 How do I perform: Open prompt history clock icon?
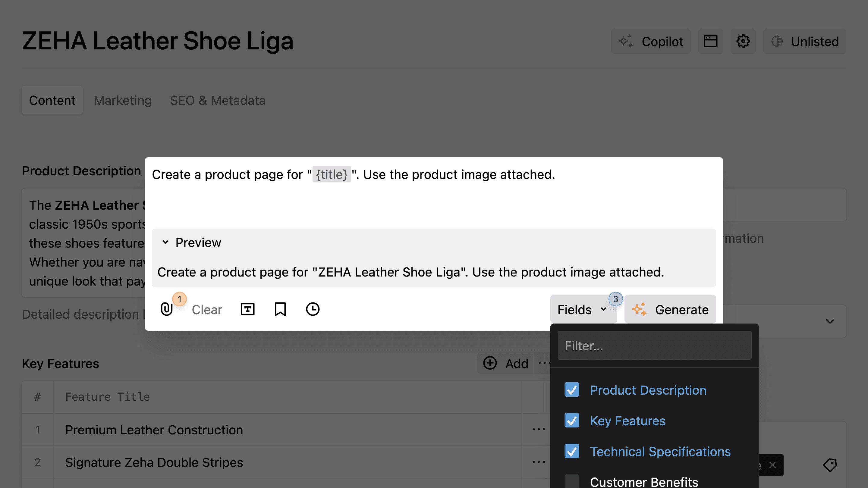313,309
